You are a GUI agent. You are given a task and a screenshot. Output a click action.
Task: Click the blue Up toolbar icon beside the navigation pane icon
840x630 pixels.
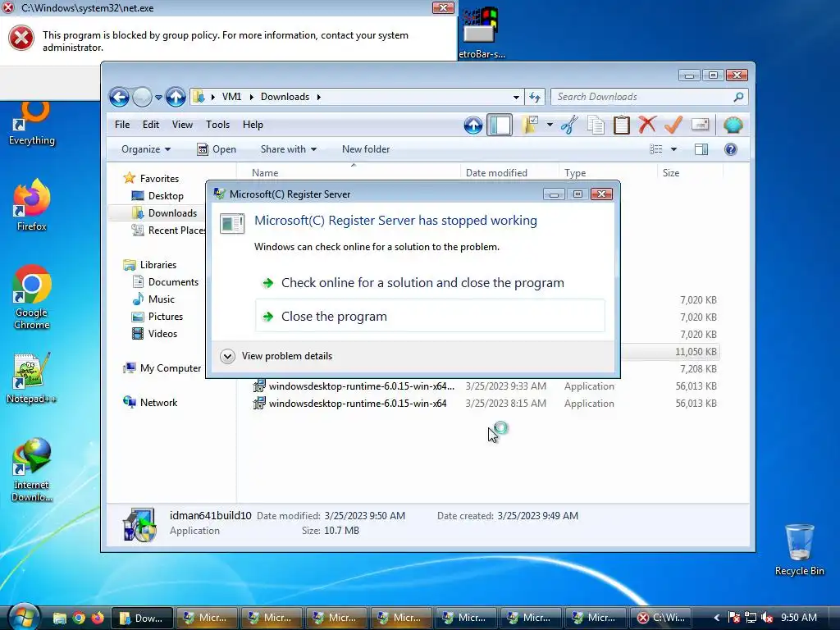[x=473, y=126]
